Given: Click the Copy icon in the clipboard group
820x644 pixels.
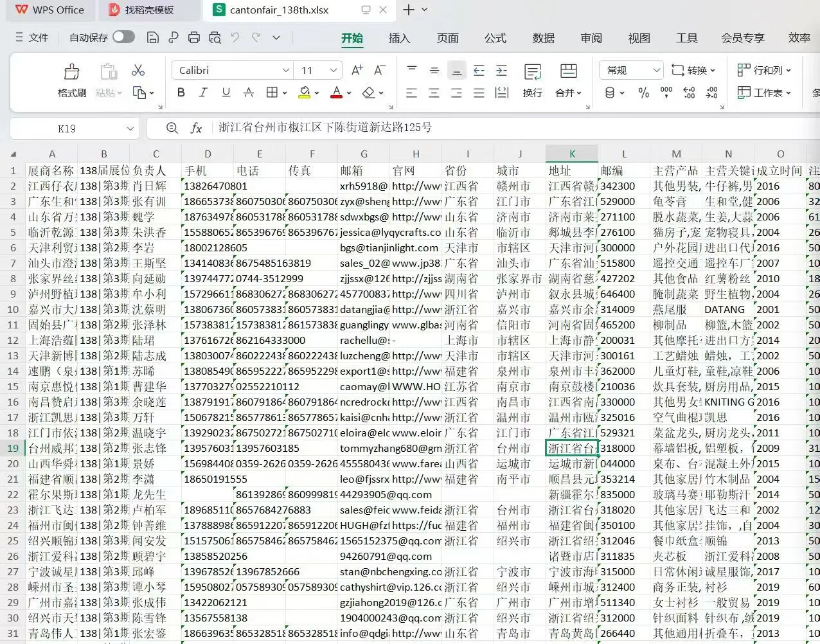Looking at the screenshot, I should [139, 93].
